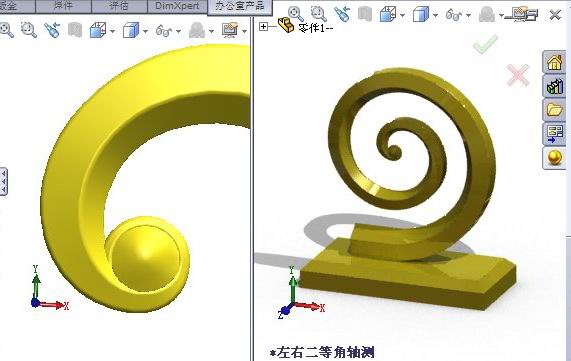Click Edit Appearance icon in close-up view

coord(197,30)
